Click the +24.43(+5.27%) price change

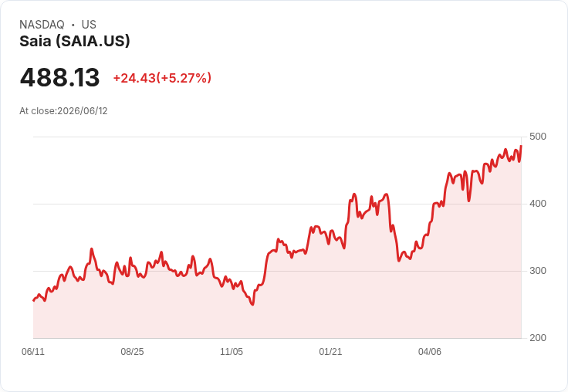(162, 78)
